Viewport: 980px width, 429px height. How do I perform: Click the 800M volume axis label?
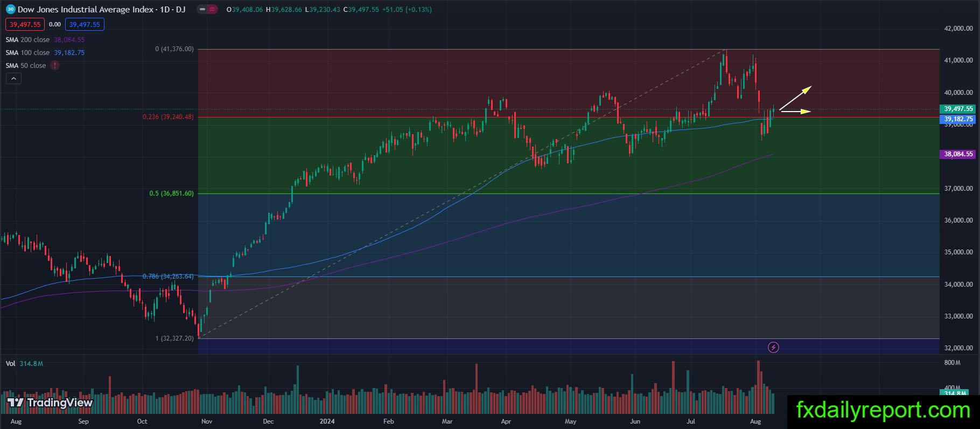point(952,363)
